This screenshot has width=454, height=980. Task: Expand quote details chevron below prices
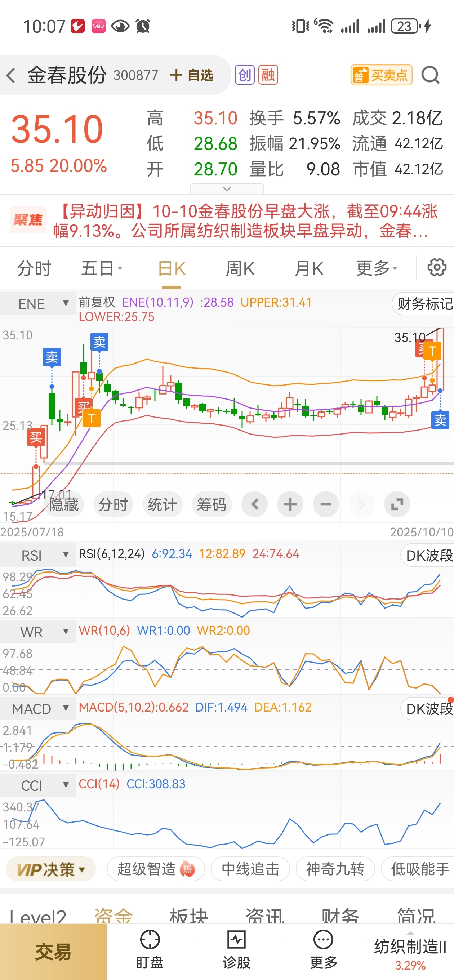[227, 189]
